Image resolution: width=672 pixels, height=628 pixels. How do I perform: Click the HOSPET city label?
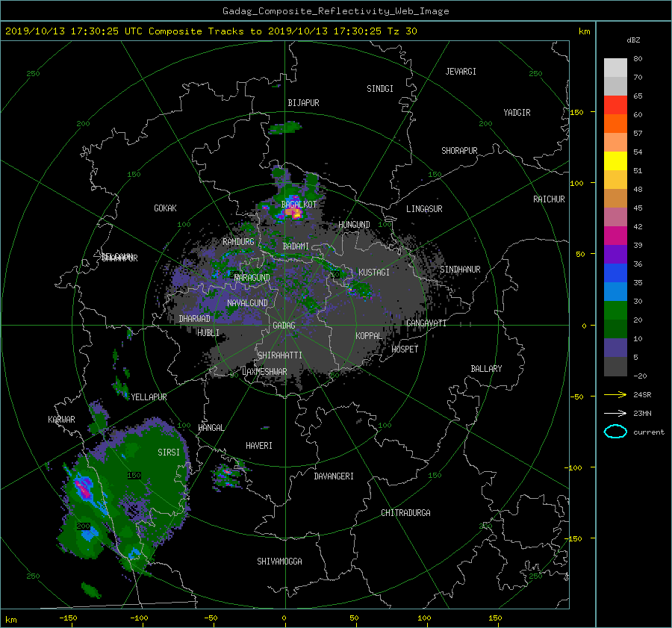click(405, 349)
